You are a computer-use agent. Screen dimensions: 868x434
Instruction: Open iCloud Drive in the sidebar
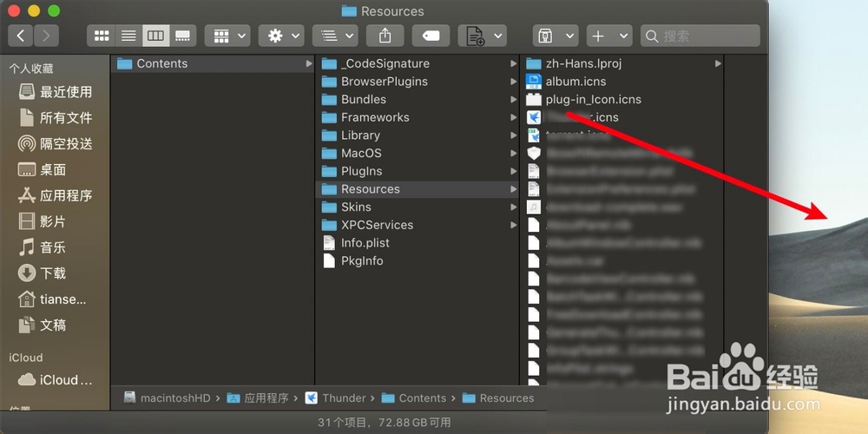click(x=56, y=380)
